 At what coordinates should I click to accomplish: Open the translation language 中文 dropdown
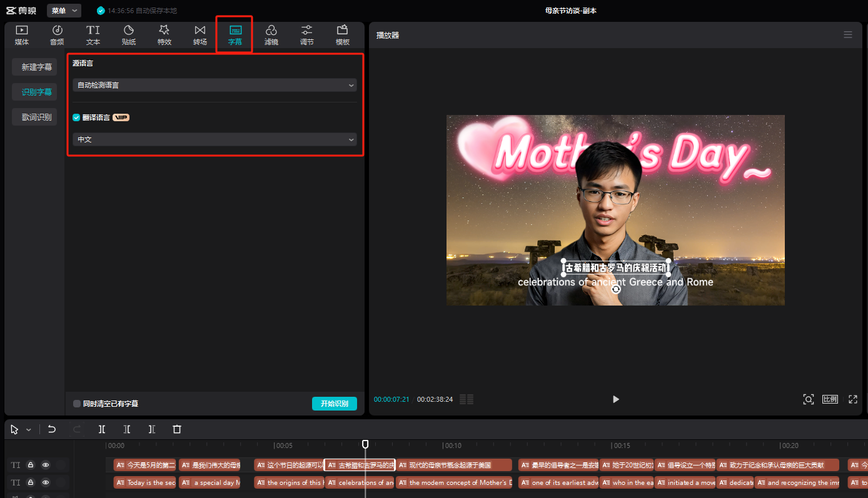[x=214, y=139]
